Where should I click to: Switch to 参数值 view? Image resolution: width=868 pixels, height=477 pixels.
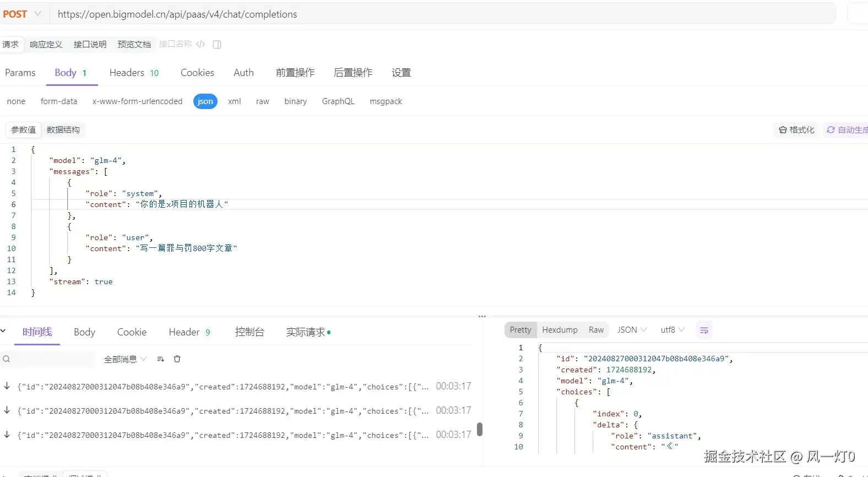(24, 130)
